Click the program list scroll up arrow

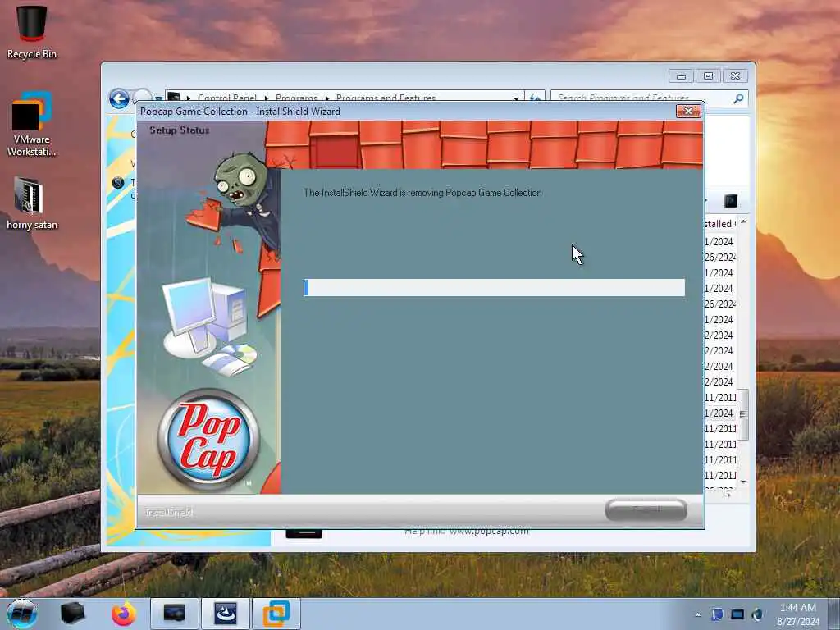point(743,221)
